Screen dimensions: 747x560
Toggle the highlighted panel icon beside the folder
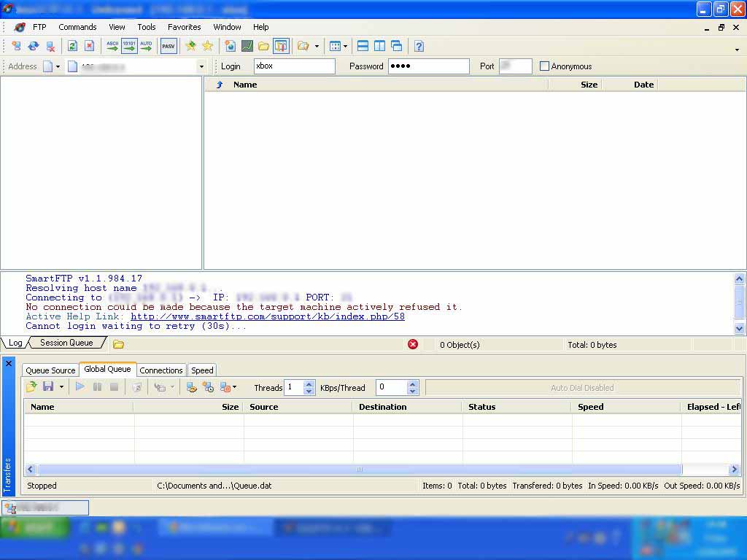281,46
